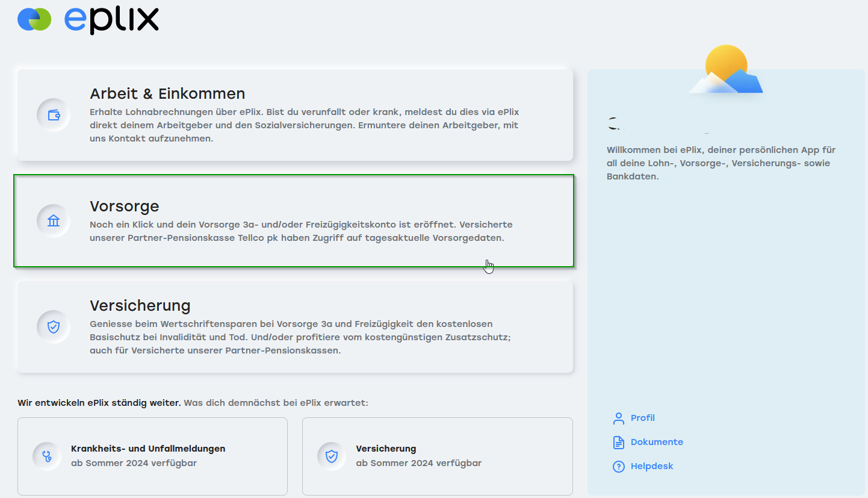Select the shield icon on the upcoming Versicherung tile
The width and height of the screenshot is (868, 498).
click(x=331, y=456)
